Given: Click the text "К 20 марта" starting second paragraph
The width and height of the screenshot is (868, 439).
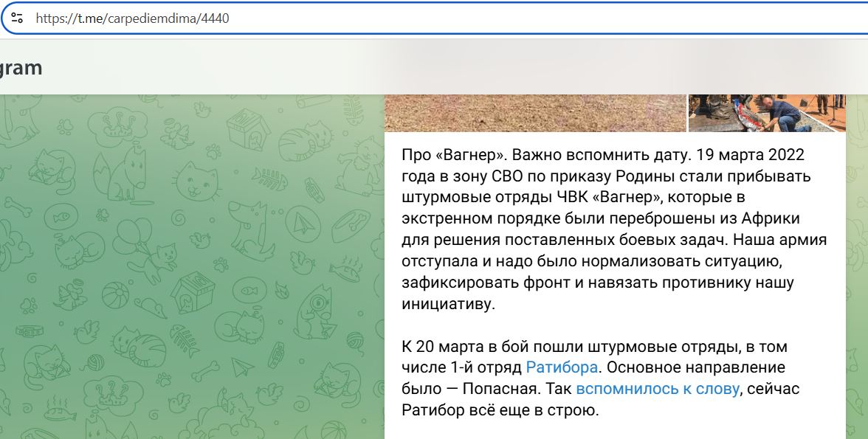Looking at the screenshot, I should tap(442, 347).
